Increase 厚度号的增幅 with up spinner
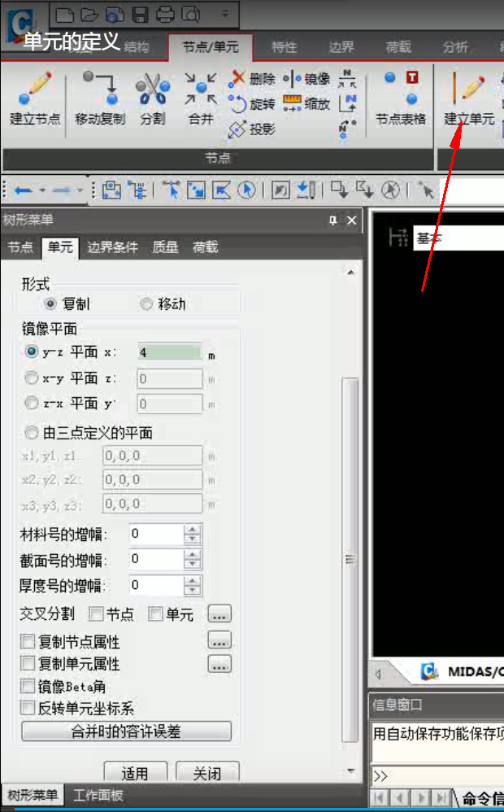 pos(193,581)
